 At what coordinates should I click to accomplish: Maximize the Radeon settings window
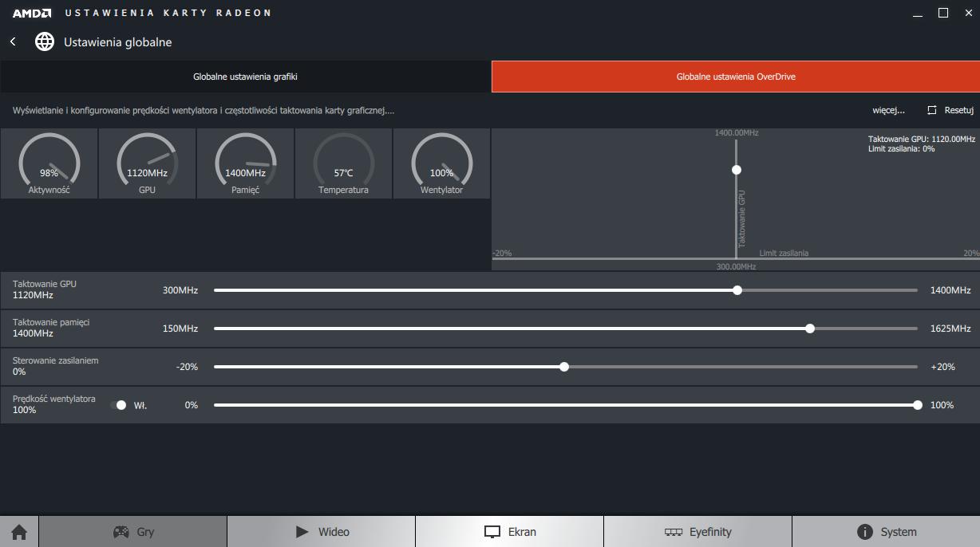pos(943,13)
